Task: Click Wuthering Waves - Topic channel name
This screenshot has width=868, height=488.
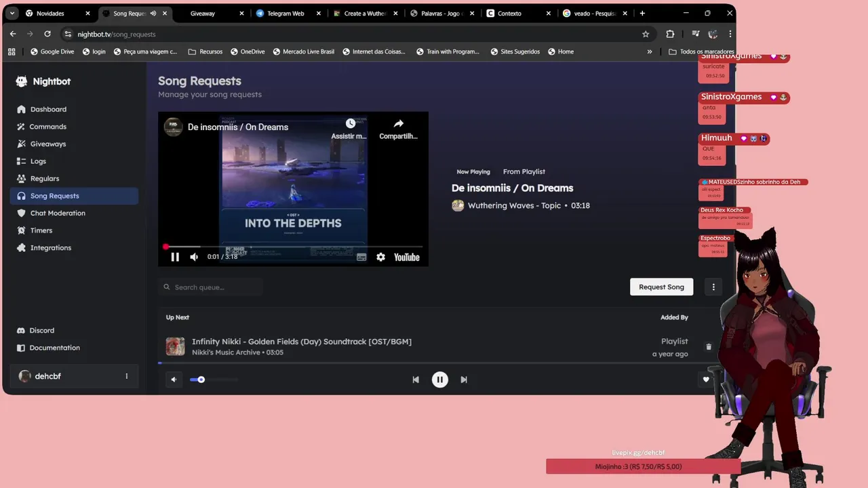Action: (x=514, y=205)
